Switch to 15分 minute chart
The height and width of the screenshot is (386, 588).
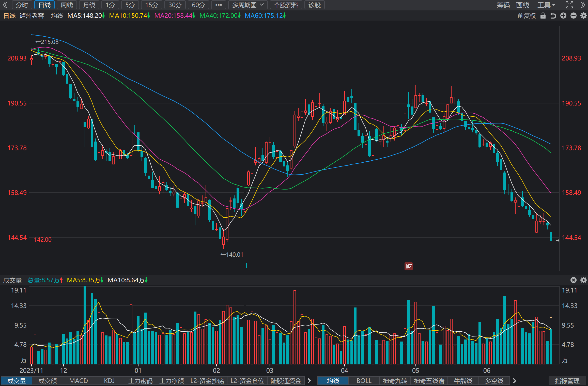tap(151, 5)
